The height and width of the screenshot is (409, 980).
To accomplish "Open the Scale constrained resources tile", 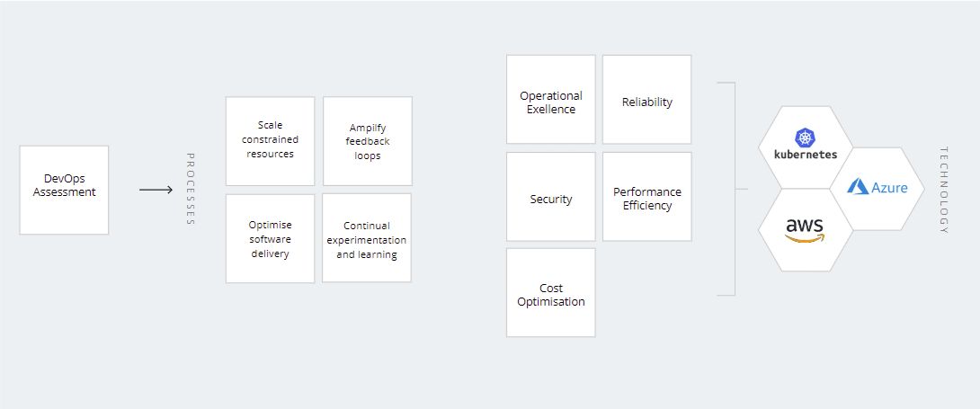I will pyautogui.click(x=270, y=140).
